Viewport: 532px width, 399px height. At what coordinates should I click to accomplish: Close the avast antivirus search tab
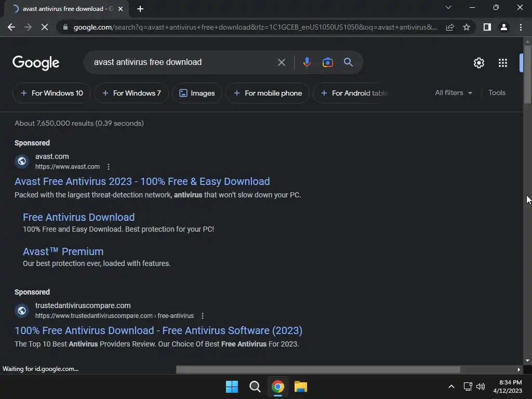[121, 9]
